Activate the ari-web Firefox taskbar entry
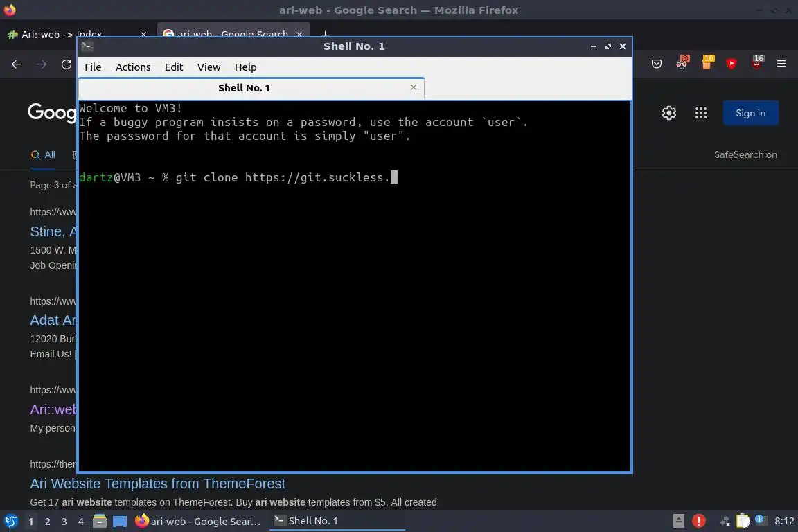 [198, 522]
